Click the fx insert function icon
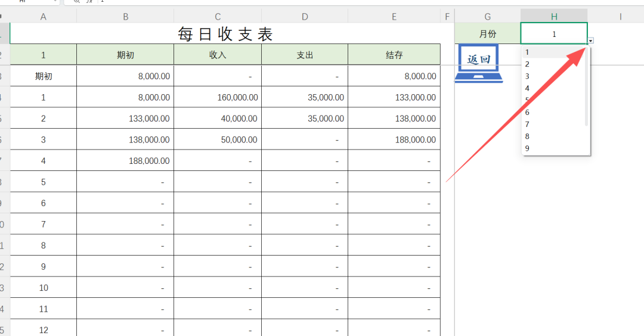Image resolution: width=644 pixels, height=336 pixels. tap(90, 1)
